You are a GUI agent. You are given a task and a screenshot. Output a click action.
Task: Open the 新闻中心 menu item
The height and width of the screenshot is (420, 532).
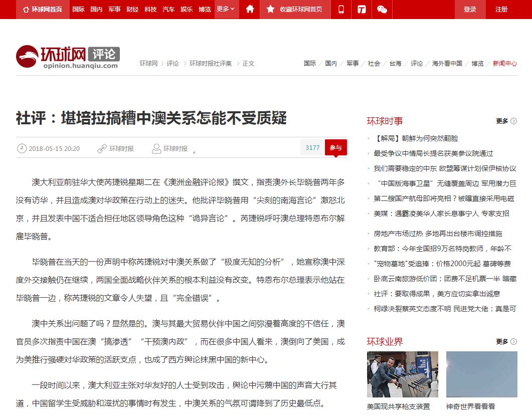click(504, 64)
